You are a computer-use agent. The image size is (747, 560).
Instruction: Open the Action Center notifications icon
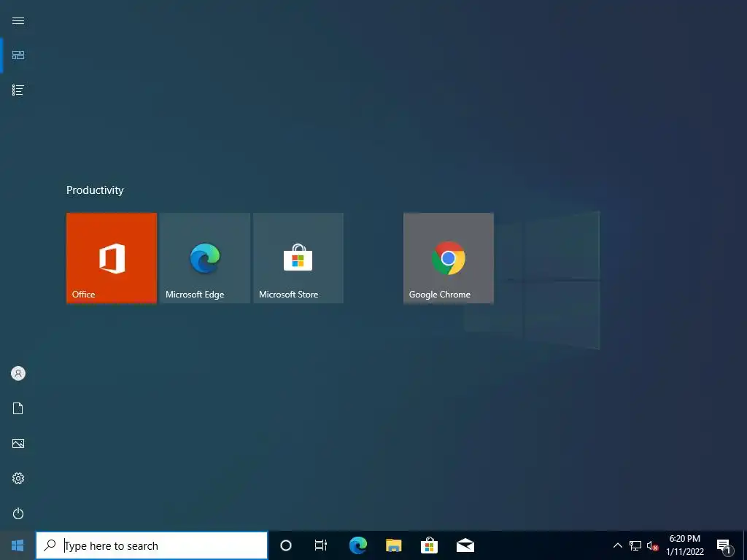click(724, 546)
